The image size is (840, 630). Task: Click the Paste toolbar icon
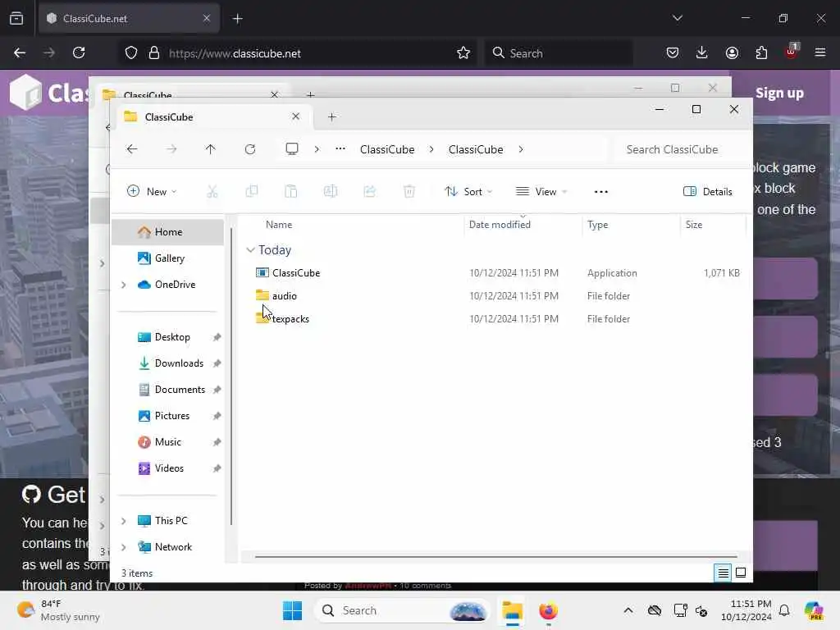point(291,191)
